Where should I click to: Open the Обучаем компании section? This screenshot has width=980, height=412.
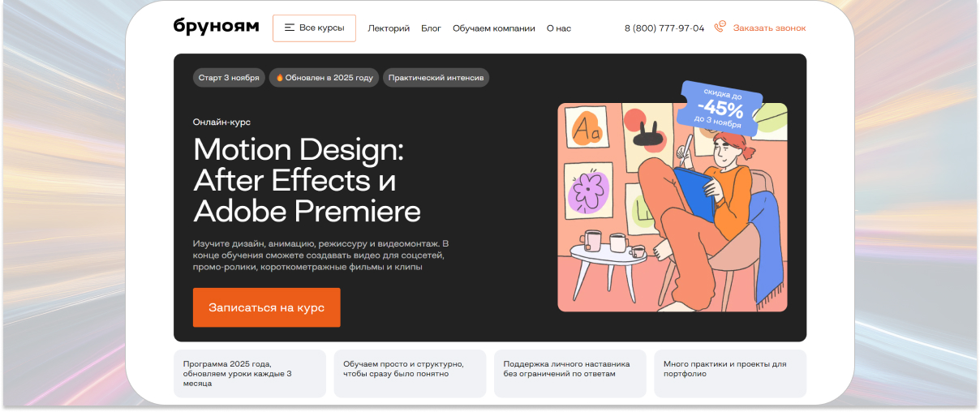pyautogui.click(x=494, y=28)
